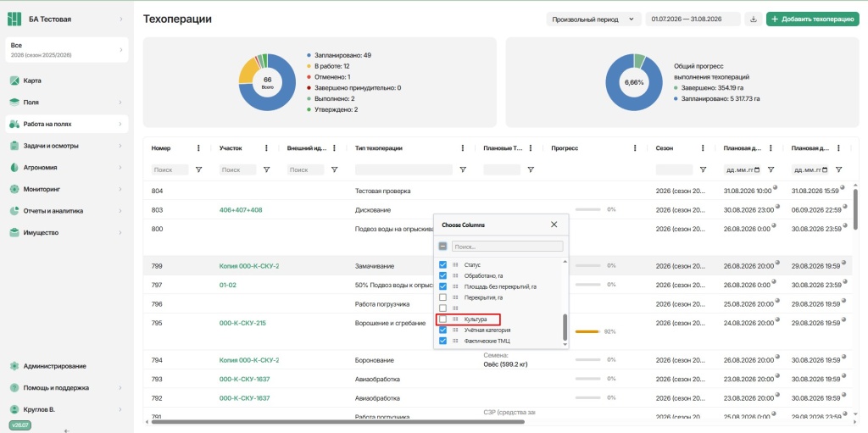Click Добавить техоперацию button
This screenshot has height=433, width=868.
(813, 19)
